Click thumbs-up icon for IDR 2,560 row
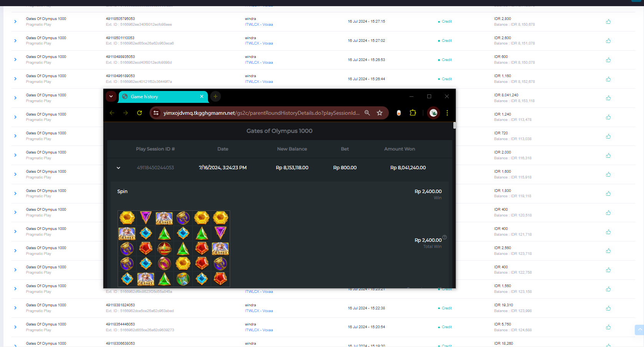This screenshot has height=347, width=644. (x=608, y=251)
